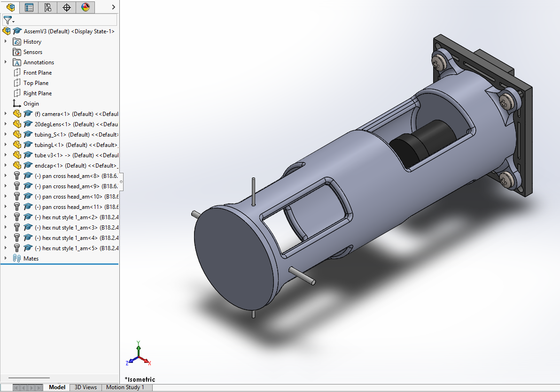Open the Motion Study 1 tab
This screenshot has height=392, width=560.
point(125,387)
